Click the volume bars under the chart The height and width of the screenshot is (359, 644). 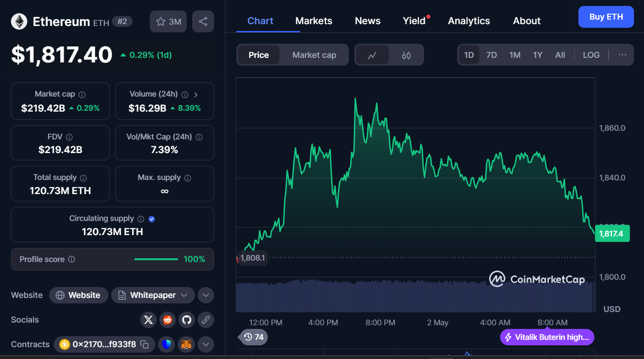pyautogui.click(x=415, y=296)
